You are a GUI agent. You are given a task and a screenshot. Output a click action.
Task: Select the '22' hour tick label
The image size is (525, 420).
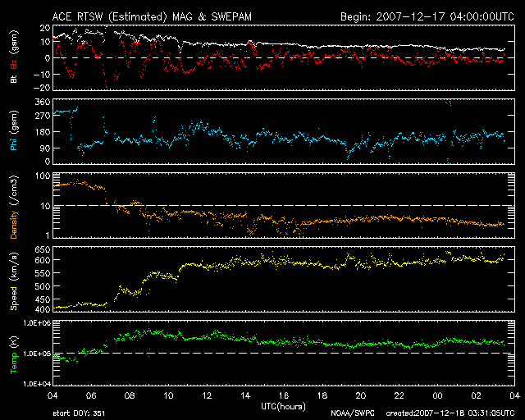point(399,395)
